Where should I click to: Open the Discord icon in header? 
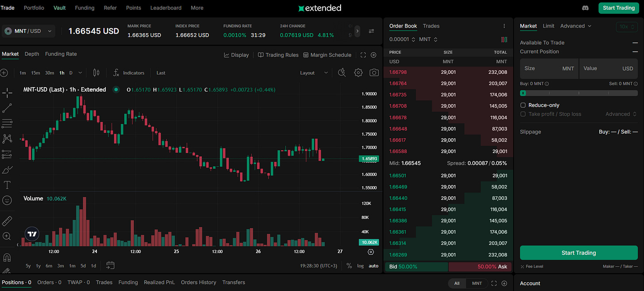click(586, 8)
